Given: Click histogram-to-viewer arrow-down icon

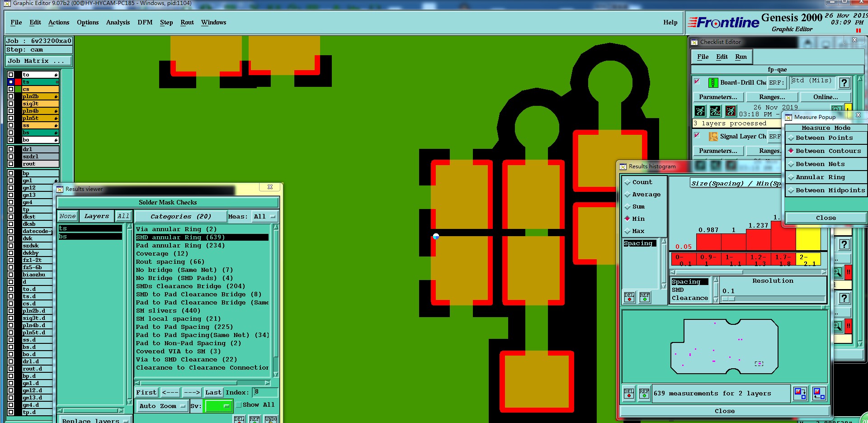Looking at the screenshot, I should click(x=800, y=394).
